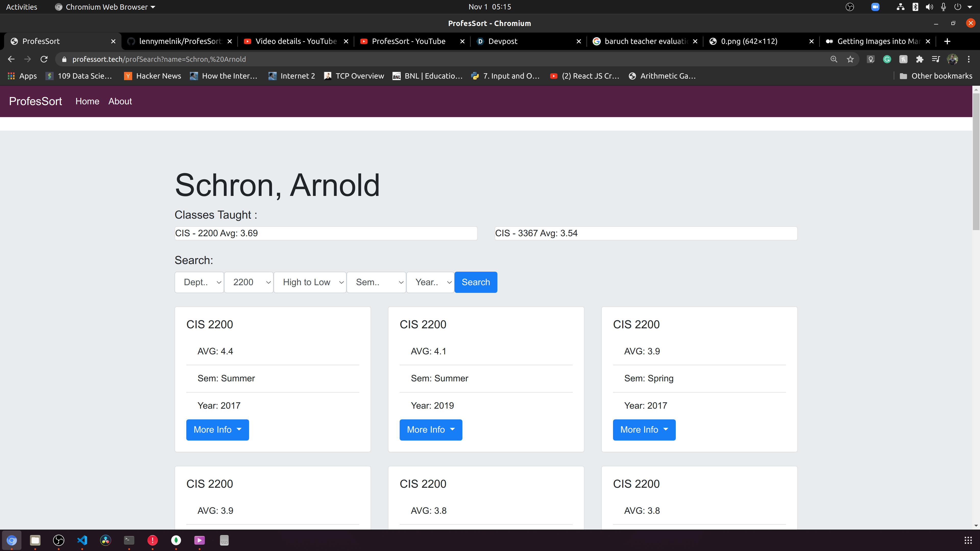Open the Dept.. dropdown
Screen dimensions: 980x551
pyautogui.click(x=199, y=282)
